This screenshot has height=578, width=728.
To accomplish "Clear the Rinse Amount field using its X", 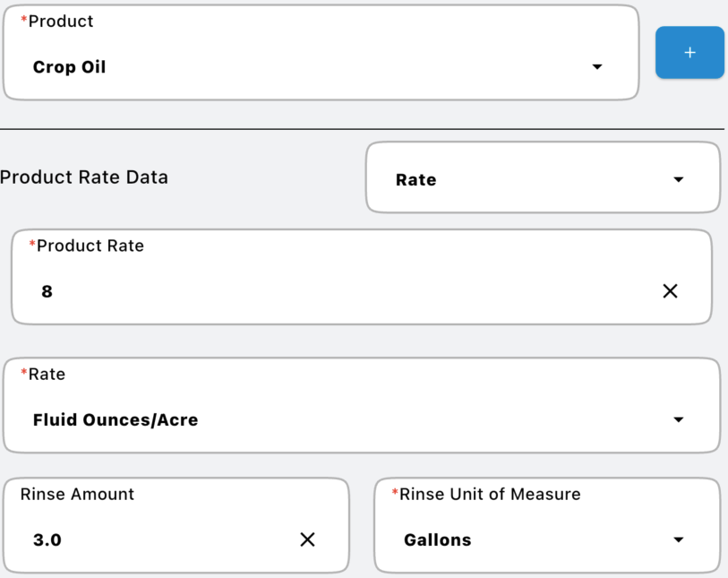I will [307, 539].
